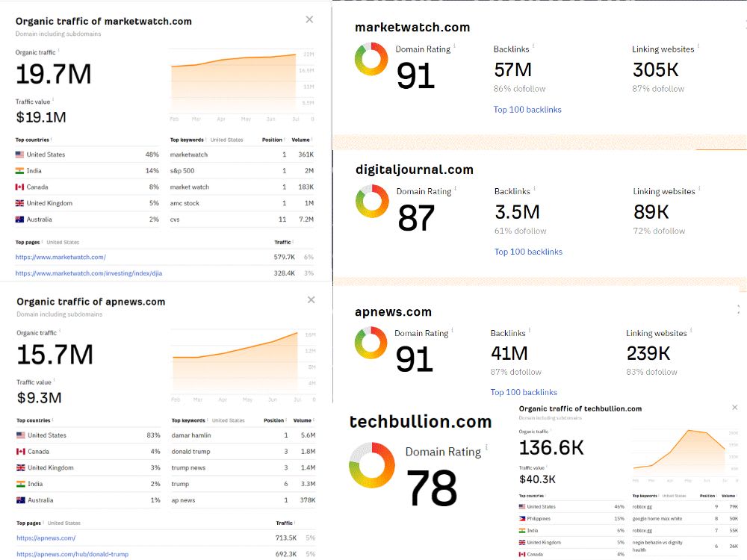
Task: Open Top 100 backlinks for apnews.com
Action: pos(524,392)
